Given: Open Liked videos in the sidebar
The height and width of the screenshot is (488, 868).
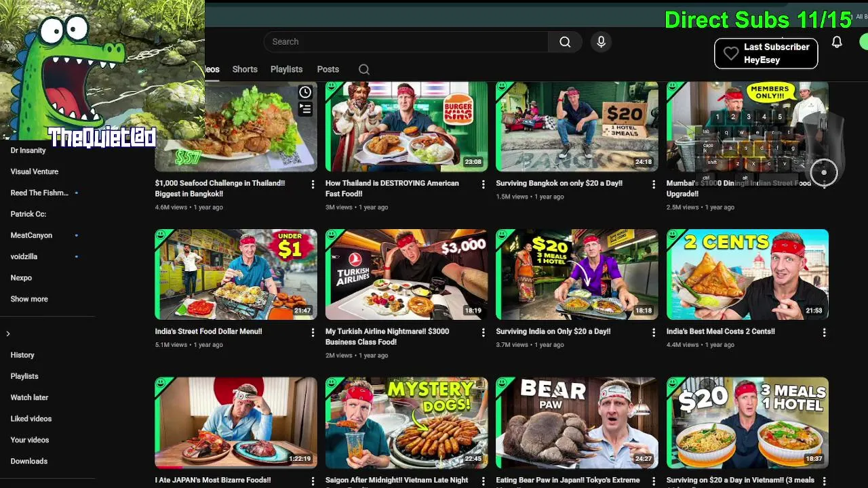Looking at the screenshot, I should pyautogui.click(x=31, y=419).
